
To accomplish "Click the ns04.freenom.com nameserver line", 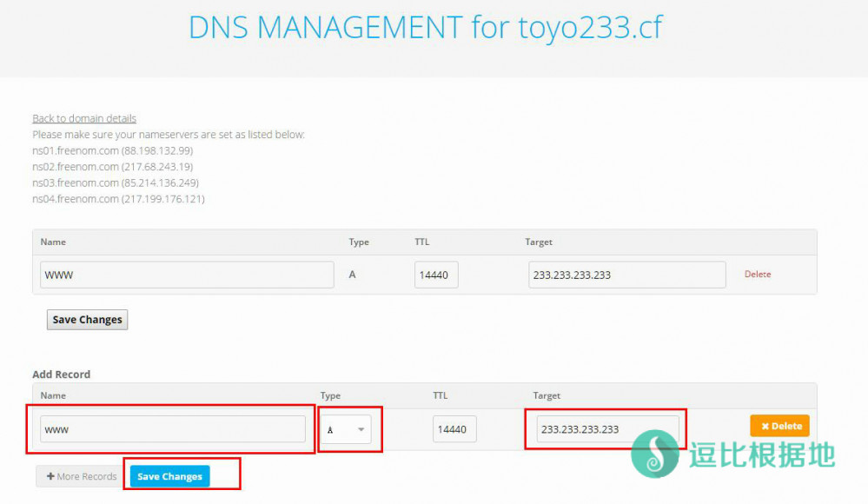I will pos(118,199).
